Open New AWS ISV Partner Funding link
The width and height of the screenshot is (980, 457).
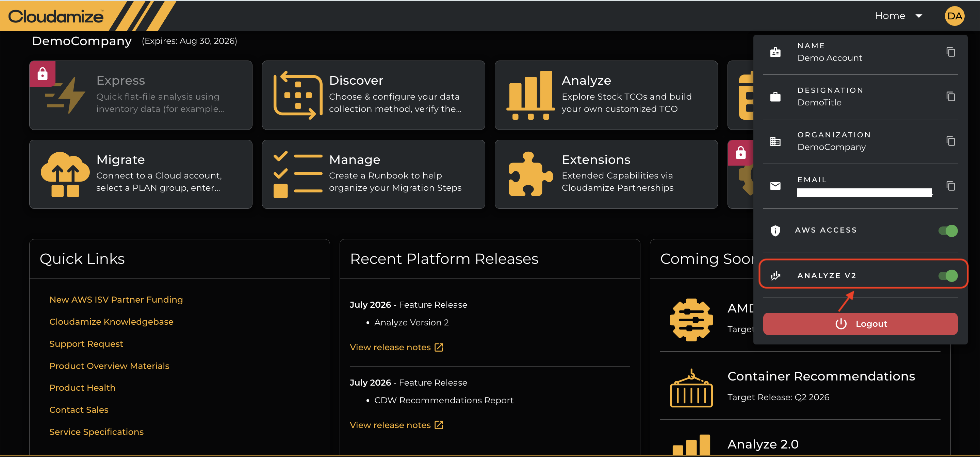point(116,300)
